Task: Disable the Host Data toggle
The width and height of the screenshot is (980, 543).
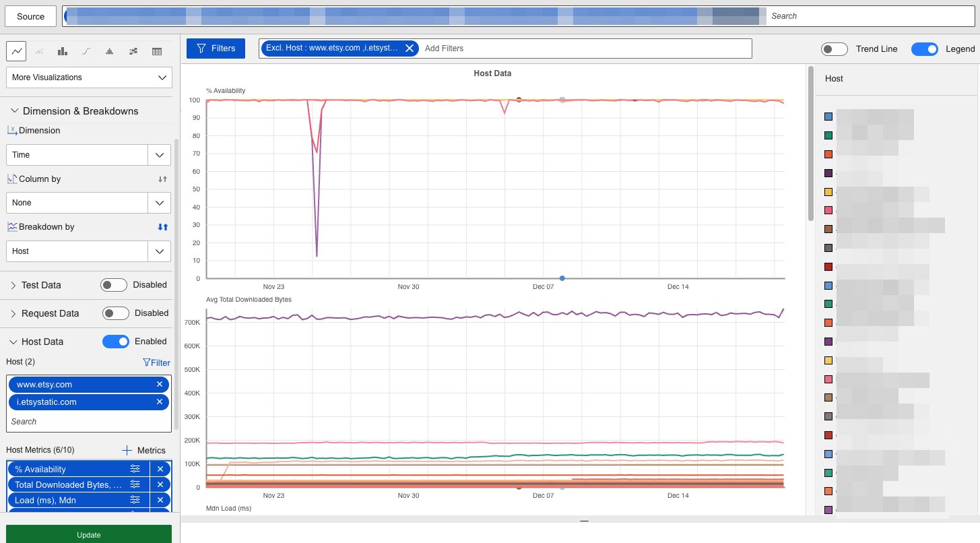Action: [x=116, y=342]
